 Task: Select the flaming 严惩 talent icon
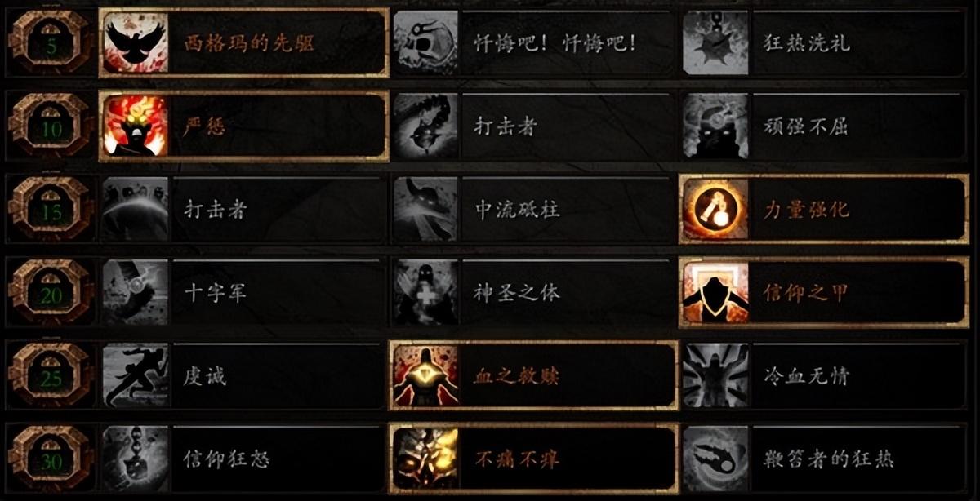136,126
